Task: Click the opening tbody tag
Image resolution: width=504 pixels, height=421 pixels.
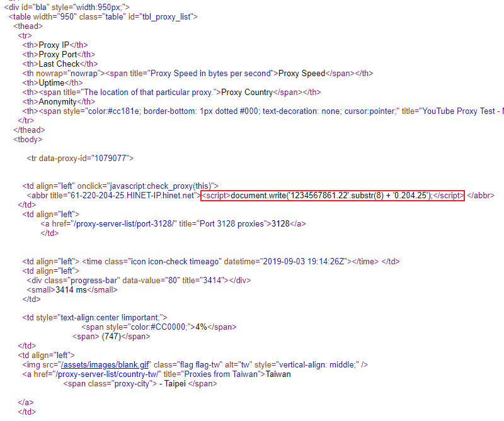Action: pyautogui.click(x=28, y=139)
